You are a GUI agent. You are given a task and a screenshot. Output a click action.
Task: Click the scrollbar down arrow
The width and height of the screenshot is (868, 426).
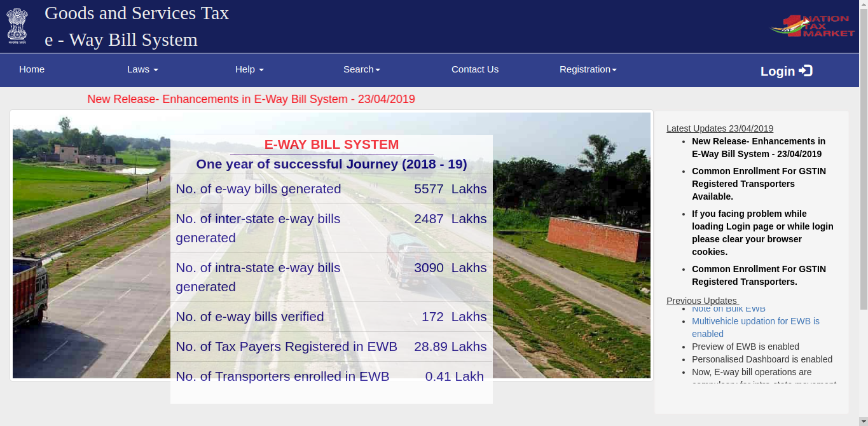(x=864, y=421)
